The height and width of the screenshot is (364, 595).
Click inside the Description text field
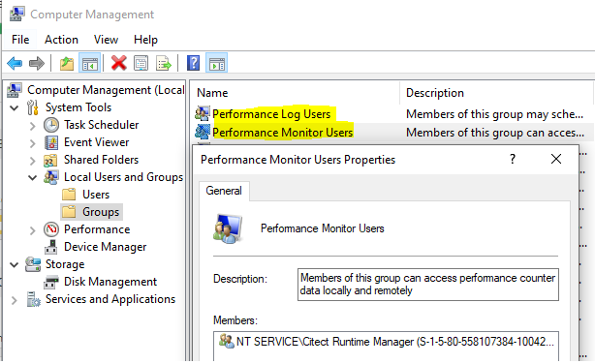[428, 285]
